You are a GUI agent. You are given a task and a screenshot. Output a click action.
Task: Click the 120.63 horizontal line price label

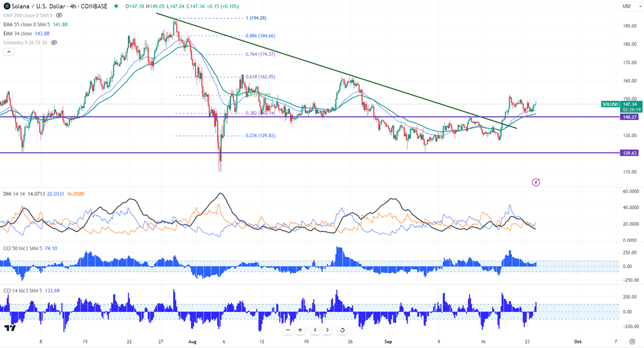[629, 153]
